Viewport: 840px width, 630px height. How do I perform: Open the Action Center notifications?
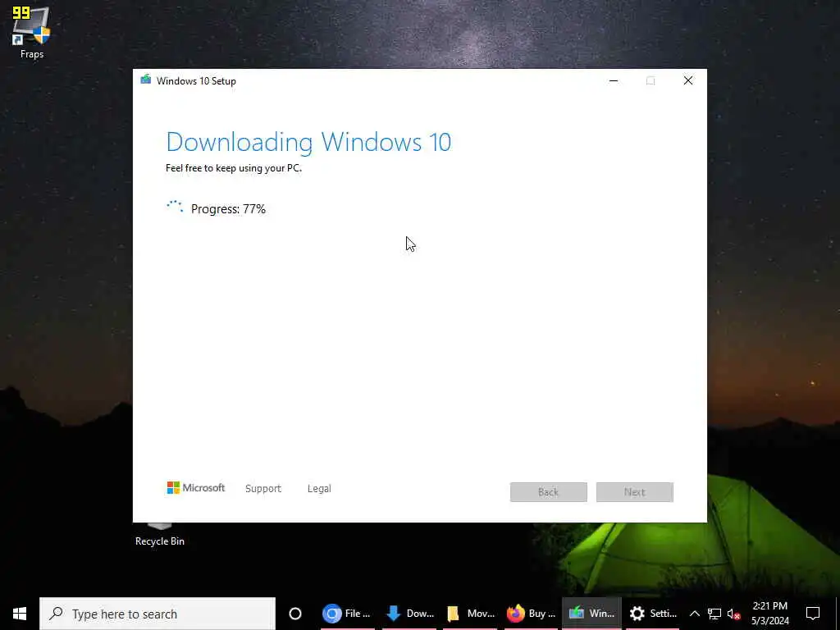coord(813,614)
